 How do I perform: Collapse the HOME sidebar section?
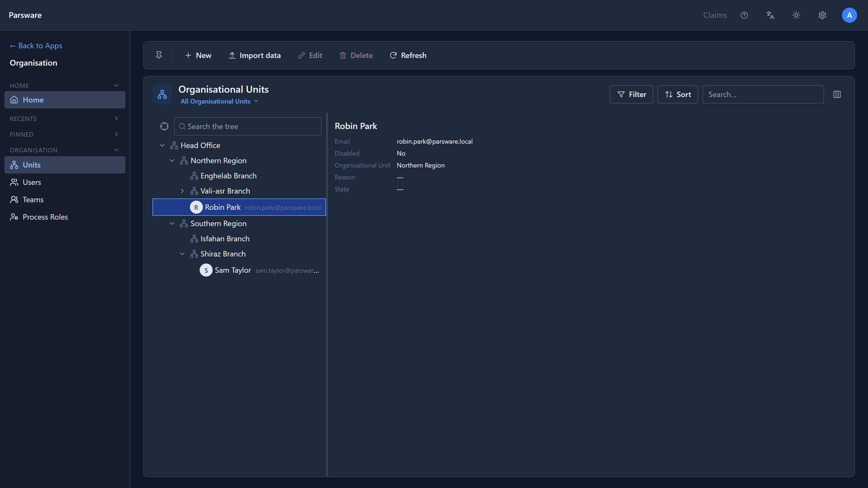[x=116, y=86]
